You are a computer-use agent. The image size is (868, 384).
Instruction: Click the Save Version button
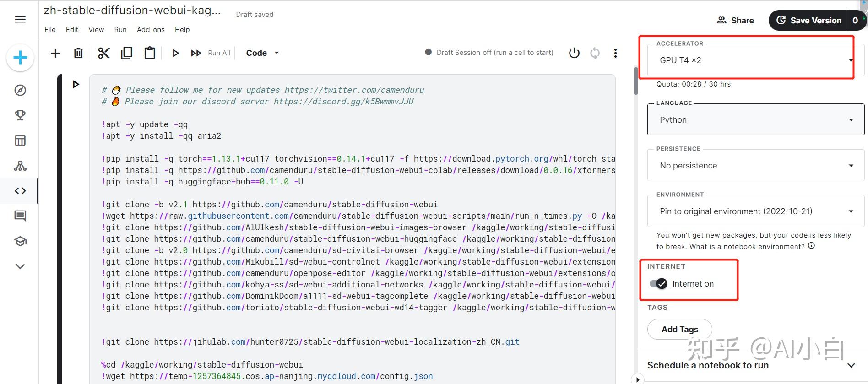pos(808,21)
